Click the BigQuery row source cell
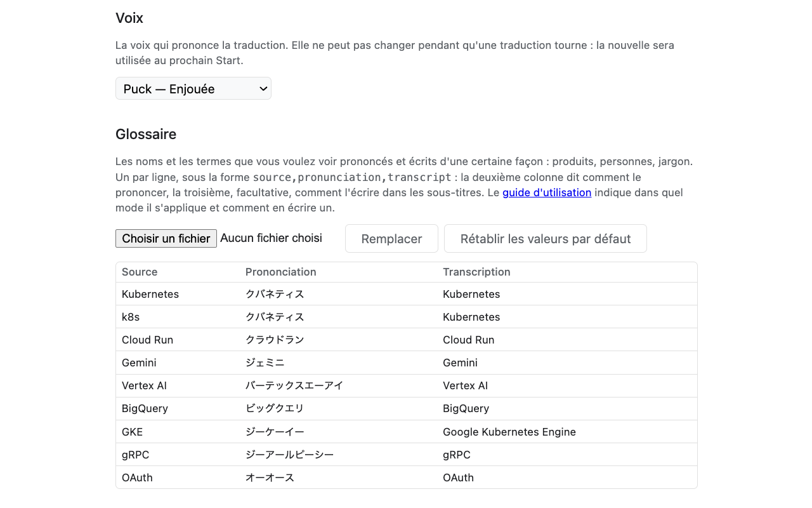Screen dimensions: 812x508 tap(145, 408)
